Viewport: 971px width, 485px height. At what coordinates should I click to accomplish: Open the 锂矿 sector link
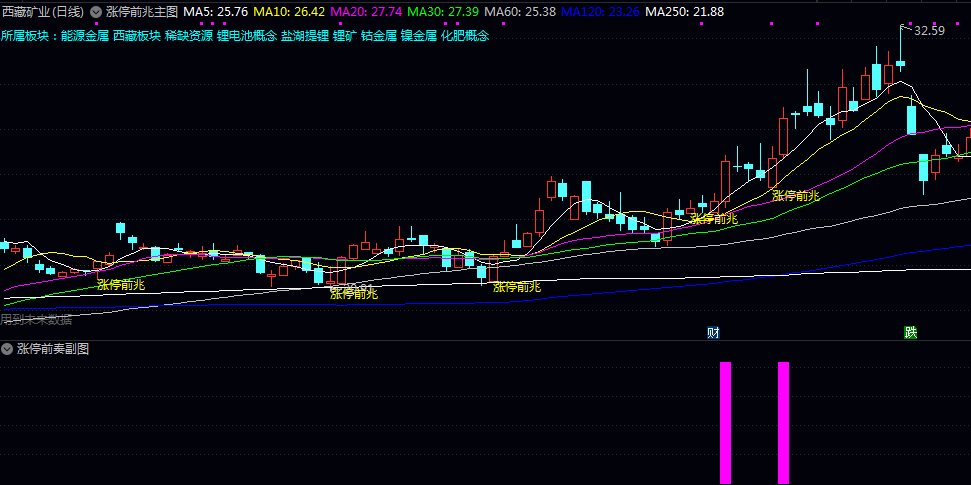click(345, 36)
